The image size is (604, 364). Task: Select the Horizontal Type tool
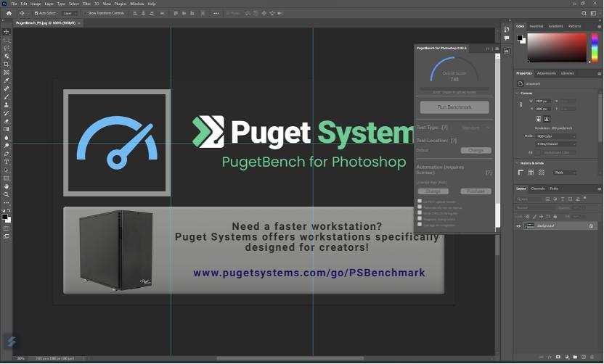[6, 162]
